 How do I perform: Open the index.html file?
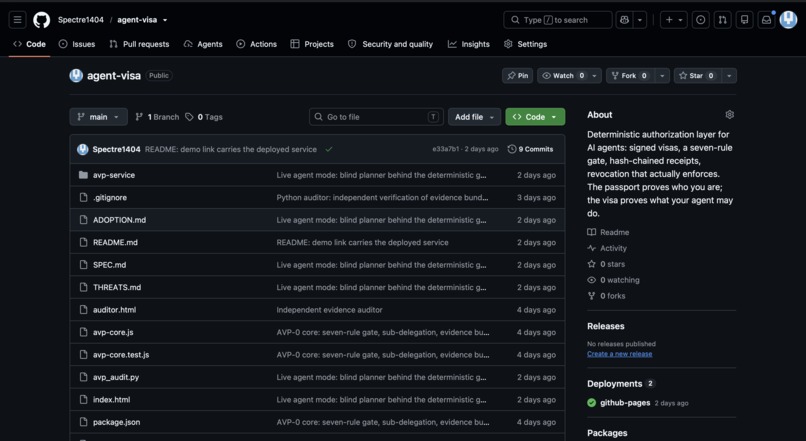tap(112, 400)
